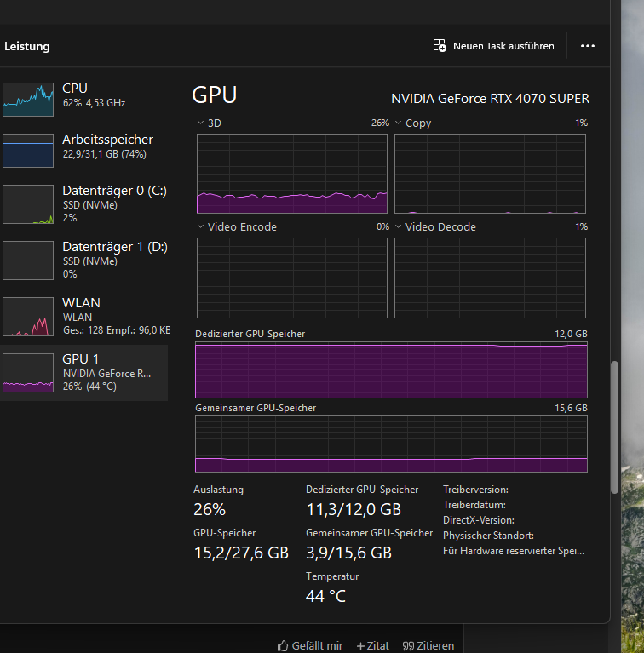Click the Gemeinsamer GPU-Speicher graph
Image resolution: width=644 pixels, height=653 pixels.
391,444
